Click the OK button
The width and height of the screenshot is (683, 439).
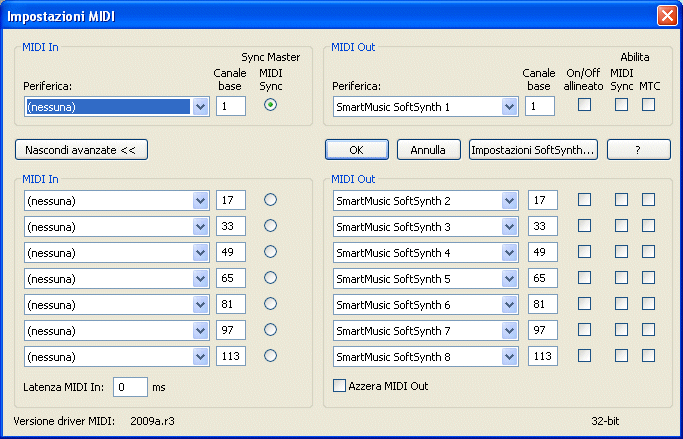click(x=357, y=150)
